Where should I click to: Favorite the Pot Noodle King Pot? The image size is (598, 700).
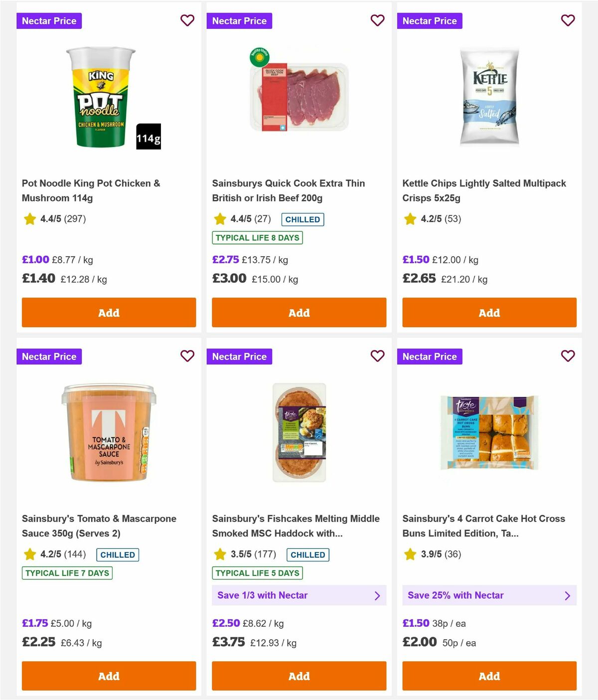pos(187,20)
